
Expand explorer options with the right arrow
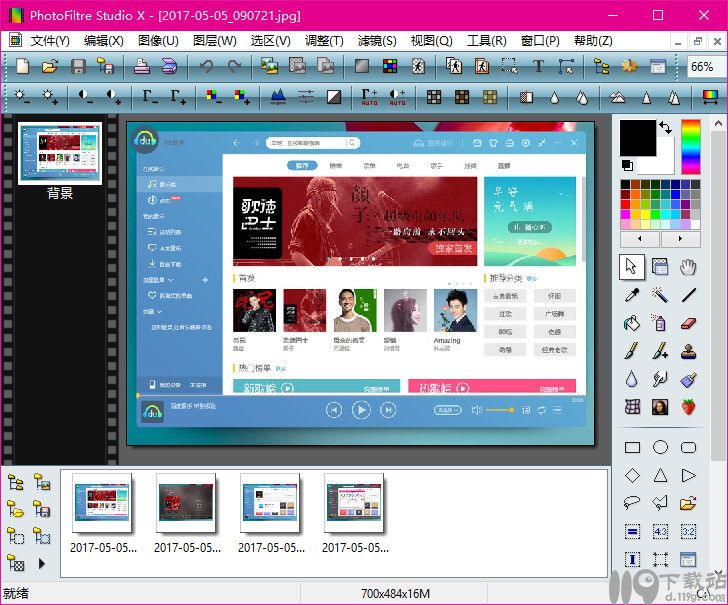(x=42, y=564)
